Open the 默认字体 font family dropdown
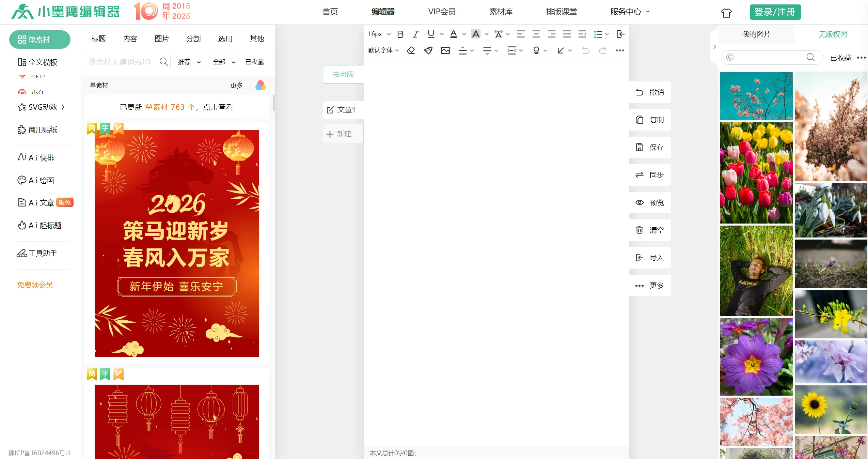Screen dimensions: 868x459 (x=381, y=50)
